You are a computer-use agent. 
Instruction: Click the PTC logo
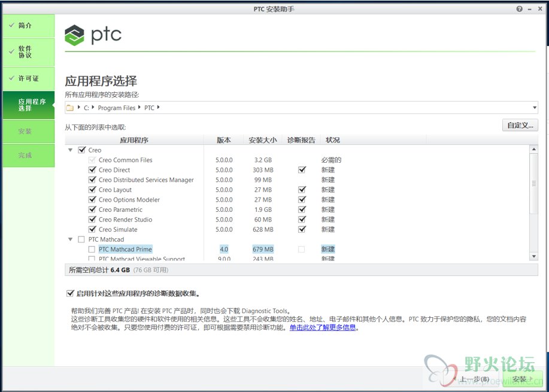(x=93, y=35)
